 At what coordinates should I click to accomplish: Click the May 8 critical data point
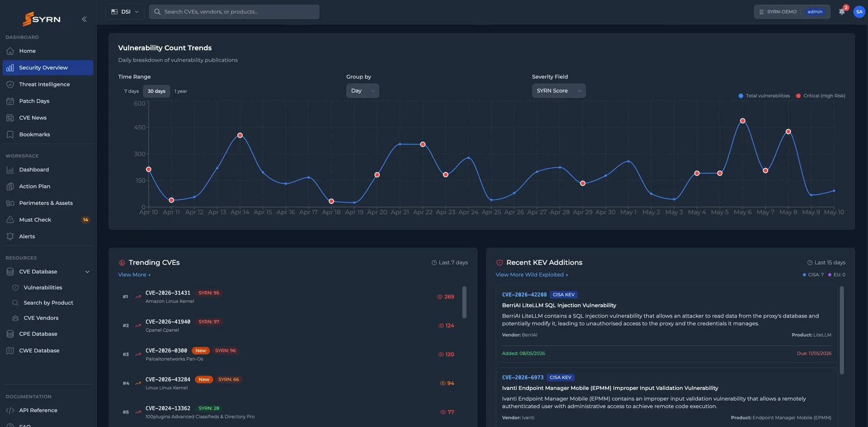[788, 132]
